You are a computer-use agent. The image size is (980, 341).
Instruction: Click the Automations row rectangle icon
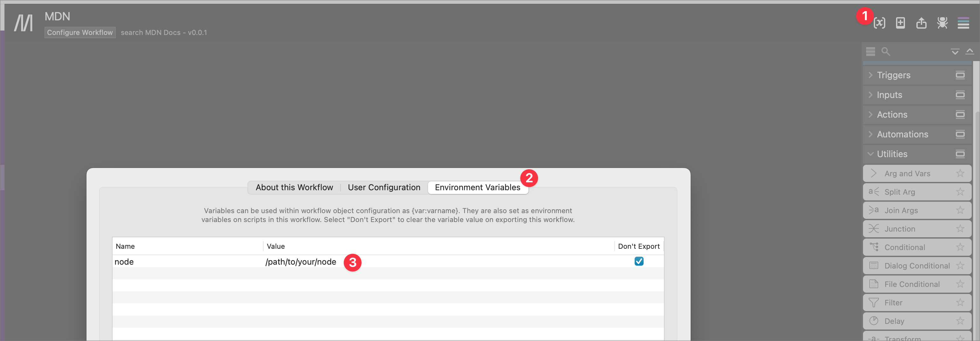coord(960,134)
